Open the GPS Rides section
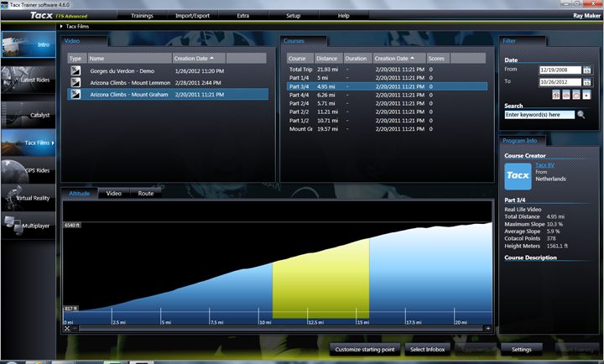 29,170
